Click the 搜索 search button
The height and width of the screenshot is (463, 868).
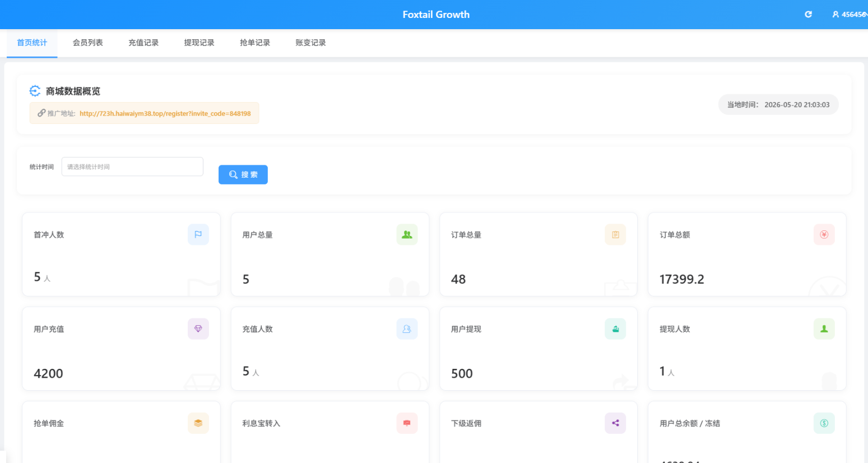tap(243, 175)
